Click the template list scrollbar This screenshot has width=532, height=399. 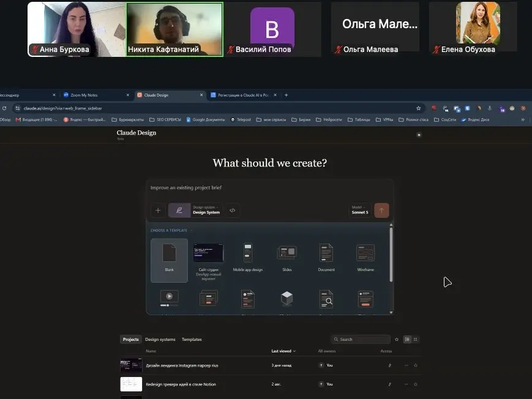(391, 255)
